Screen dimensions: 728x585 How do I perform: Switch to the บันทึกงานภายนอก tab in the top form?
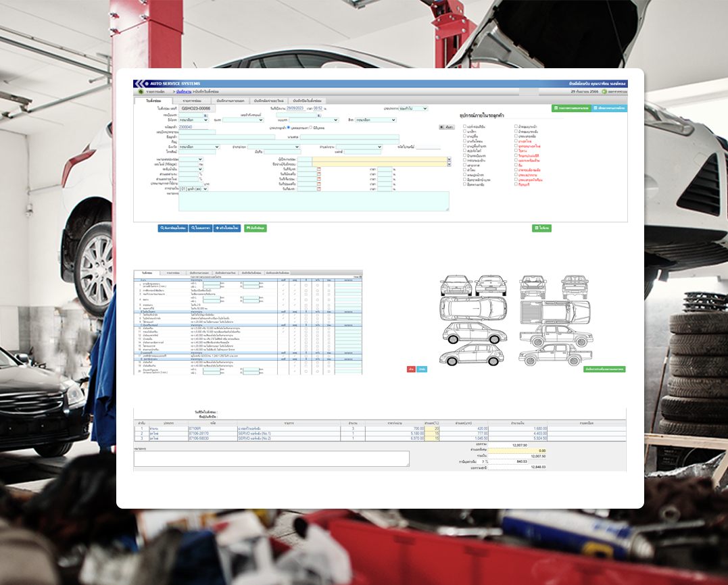tap(230, 101)
